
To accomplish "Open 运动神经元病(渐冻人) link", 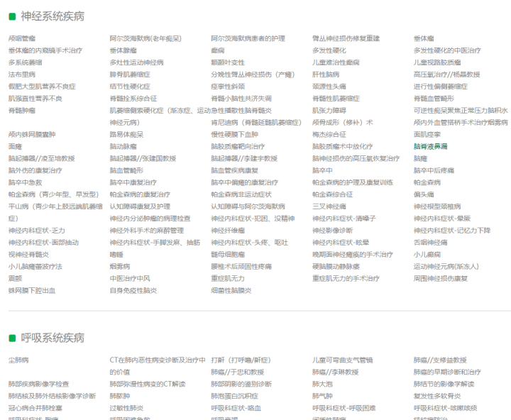I will click(446, 267).
